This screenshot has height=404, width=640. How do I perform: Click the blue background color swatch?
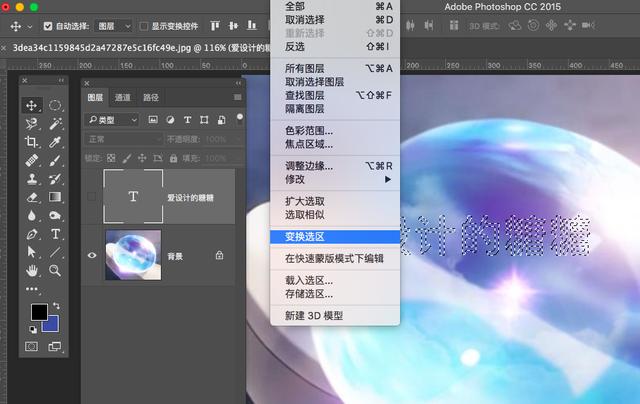coord(53,325)
